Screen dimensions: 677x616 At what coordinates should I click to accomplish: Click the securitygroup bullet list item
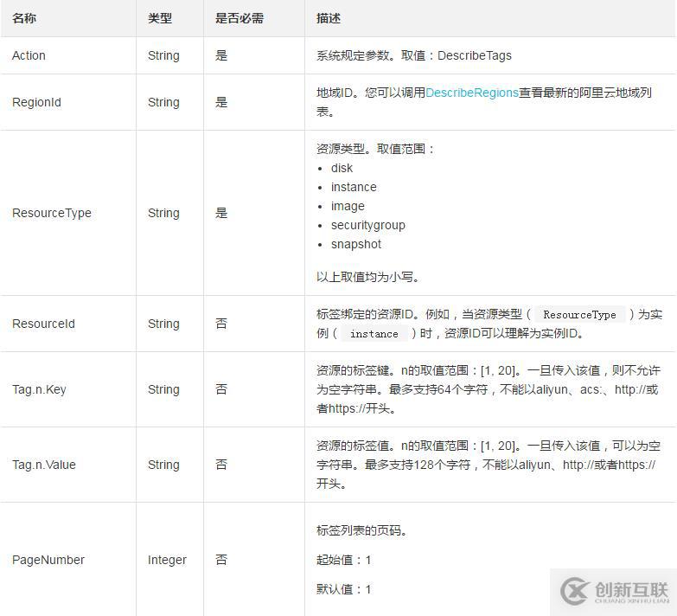(367, 225)
